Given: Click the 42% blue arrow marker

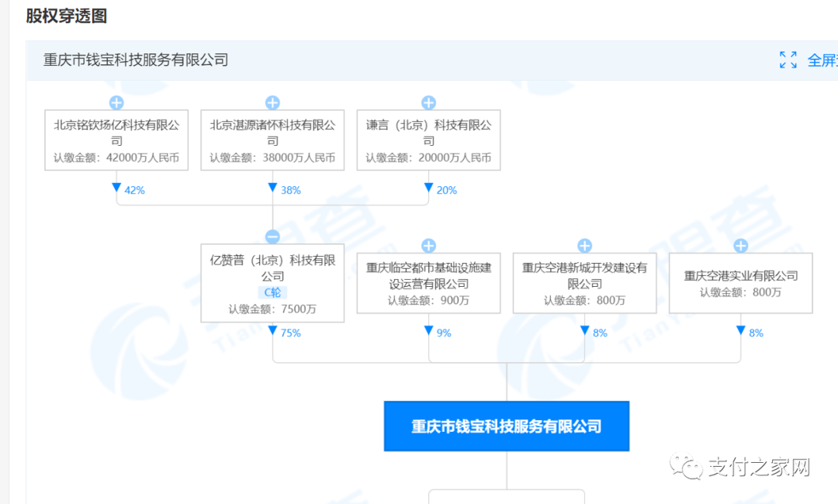Looking at the screenshot, I should tap(116, 188).
